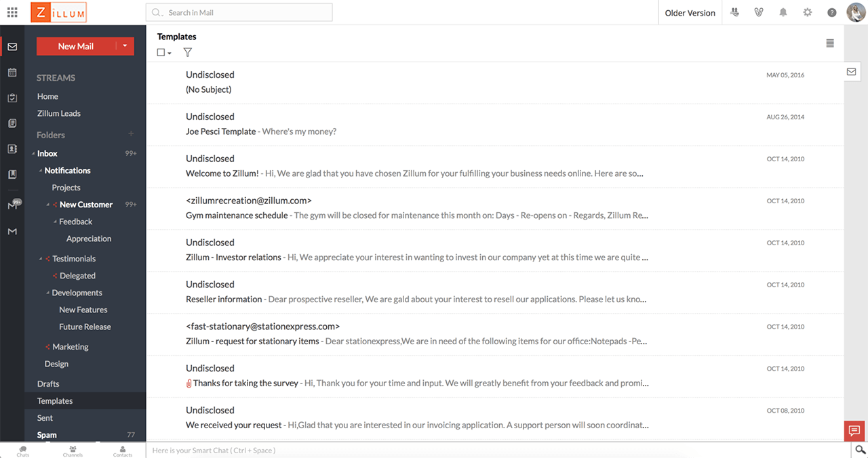Image resolution: width=868 pixels, height=458 pixels.
Task: Open the Contacts icon in left rail
Action: (x=12, y=149)
